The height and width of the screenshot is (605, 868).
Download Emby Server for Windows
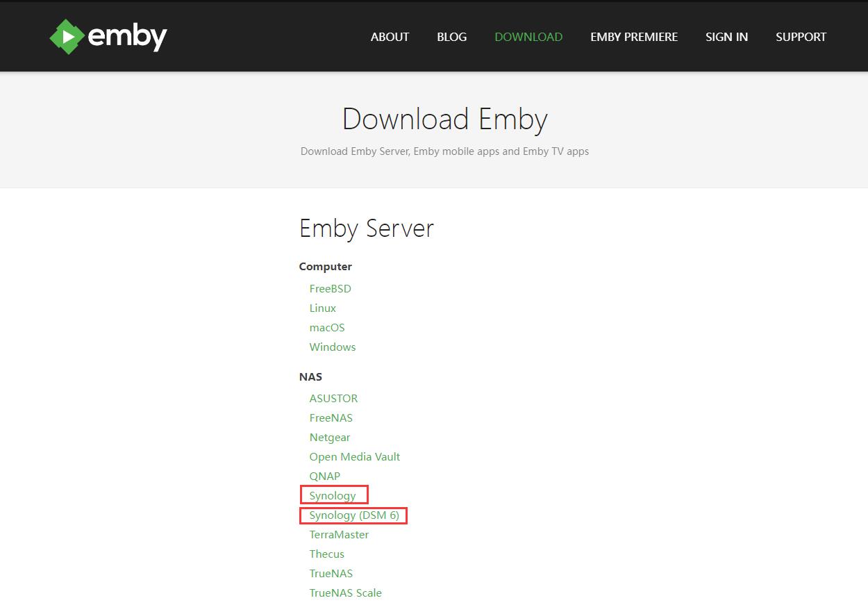pos(332,347)
